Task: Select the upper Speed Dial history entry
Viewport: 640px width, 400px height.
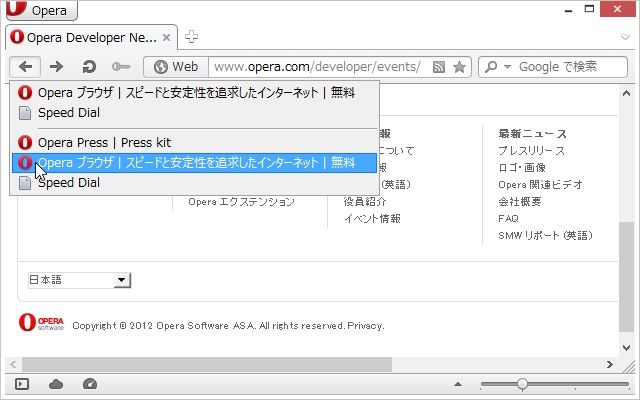Action: pos(194,113)
